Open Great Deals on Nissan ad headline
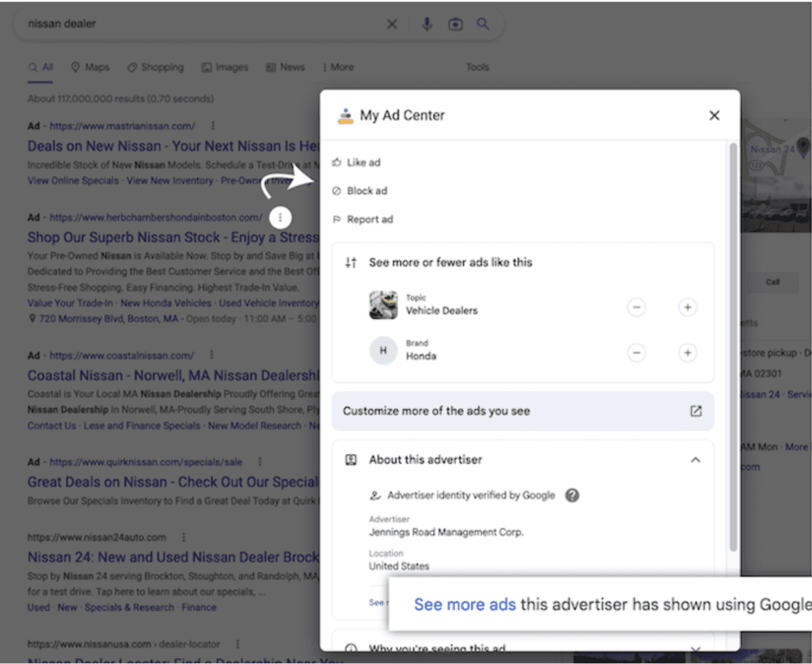The width and height of the screenshot is (812, 664). tap(173, 483)
